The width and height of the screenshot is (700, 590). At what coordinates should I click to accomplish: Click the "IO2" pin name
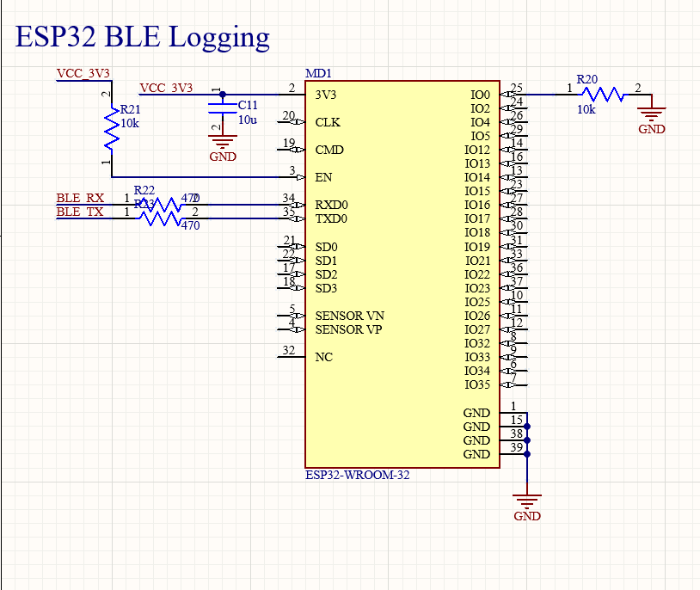coord(481,108)
